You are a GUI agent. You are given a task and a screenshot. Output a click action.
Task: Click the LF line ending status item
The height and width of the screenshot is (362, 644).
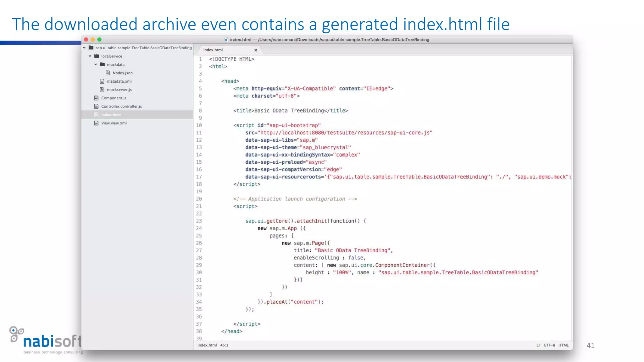[x=538, y=345]
